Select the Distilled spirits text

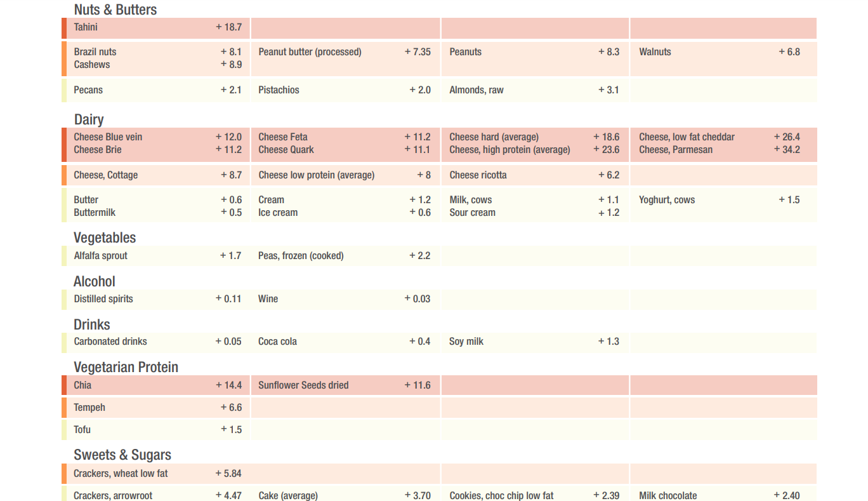tap(103, 299)
